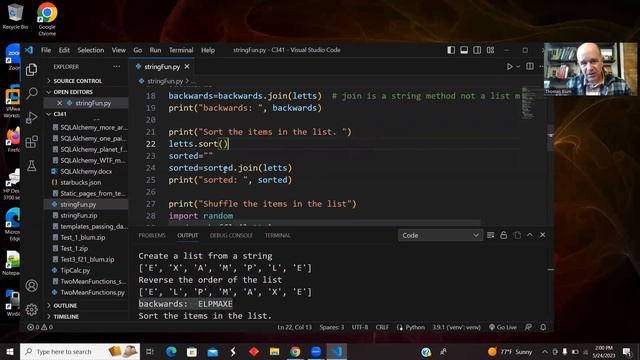
Task: Open output log in editor icon
Action: click(x=517, y=235)
